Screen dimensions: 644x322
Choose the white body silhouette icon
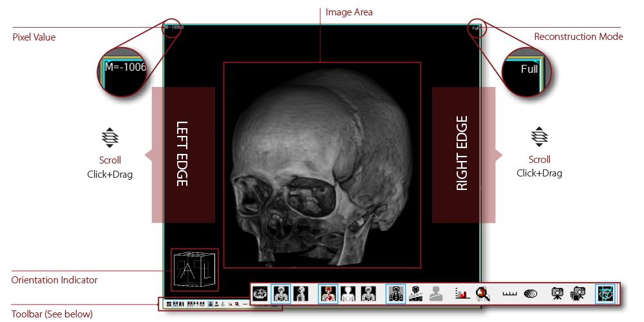[348, 294]
